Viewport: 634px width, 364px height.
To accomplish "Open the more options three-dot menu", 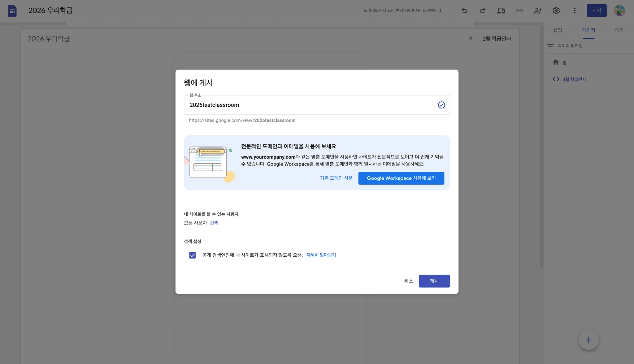I will (575, 11).
